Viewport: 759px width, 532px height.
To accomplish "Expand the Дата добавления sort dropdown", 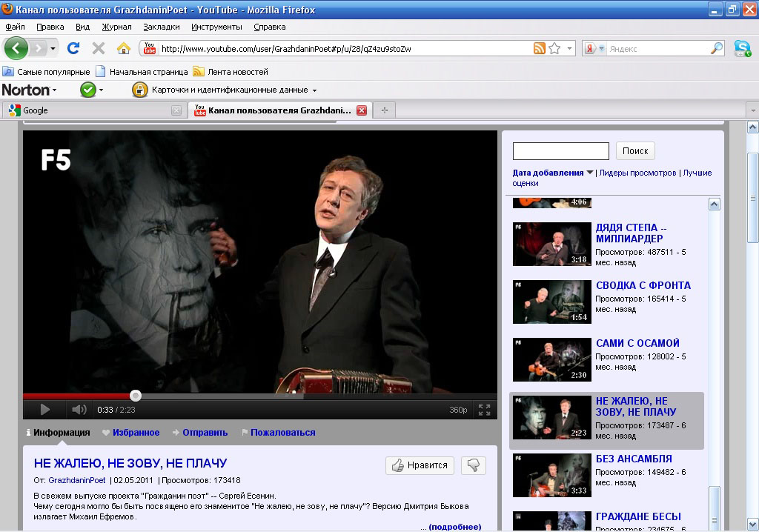I will 590,173.
